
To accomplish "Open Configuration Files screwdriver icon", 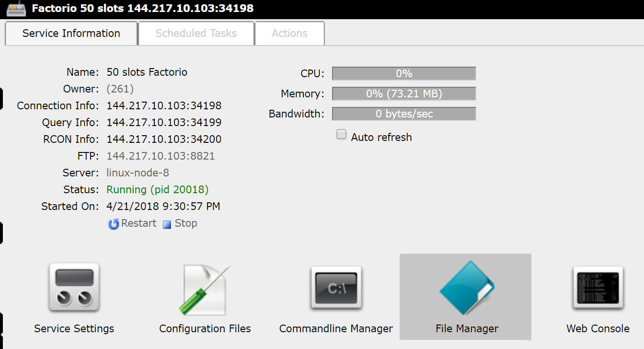I will [205, 289].
